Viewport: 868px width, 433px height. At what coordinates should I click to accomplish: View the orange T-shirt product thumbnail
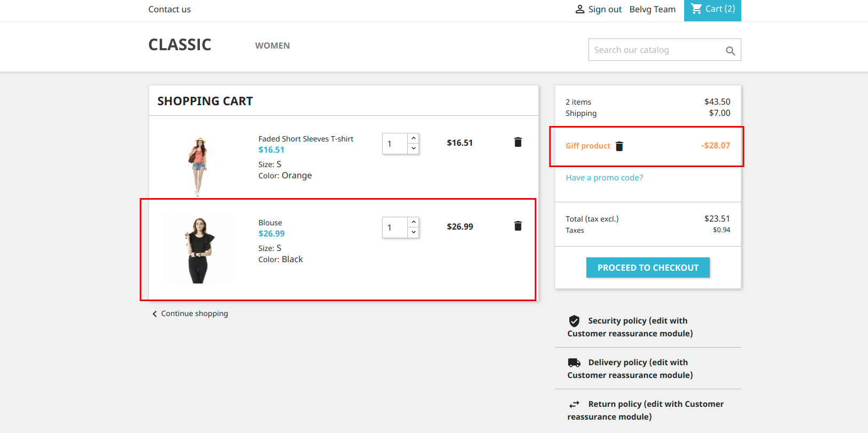(198, 166)
